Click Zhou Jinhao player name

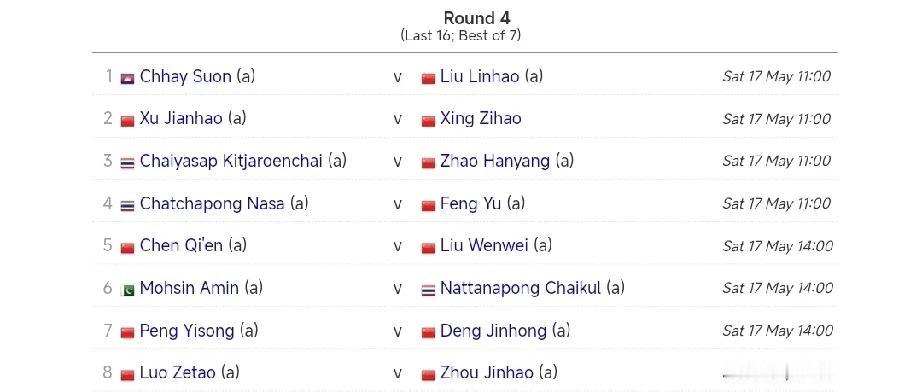click(x=487, y=373)
